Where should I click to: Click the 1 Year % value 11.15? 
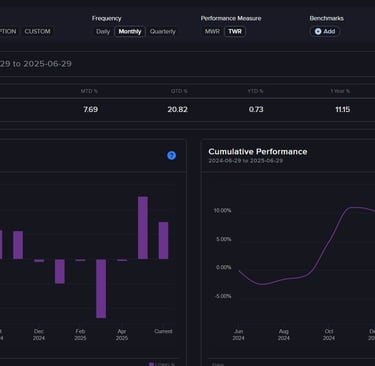343,109
